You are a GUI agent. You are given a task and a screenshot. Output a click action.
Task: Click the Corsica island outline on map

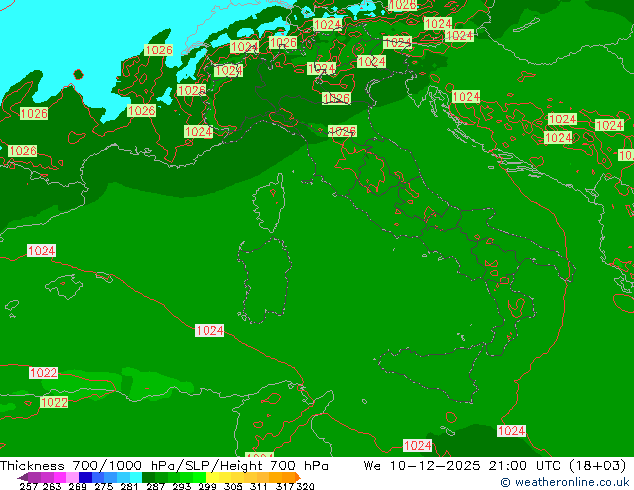[x=269, y=202]
